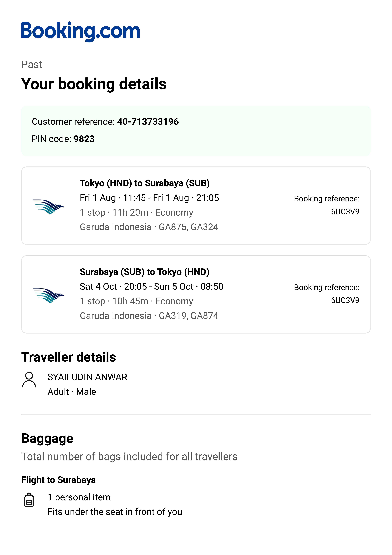Click the traveller person icon
This screenshot has width=392, height=555.
click(29, 379)
